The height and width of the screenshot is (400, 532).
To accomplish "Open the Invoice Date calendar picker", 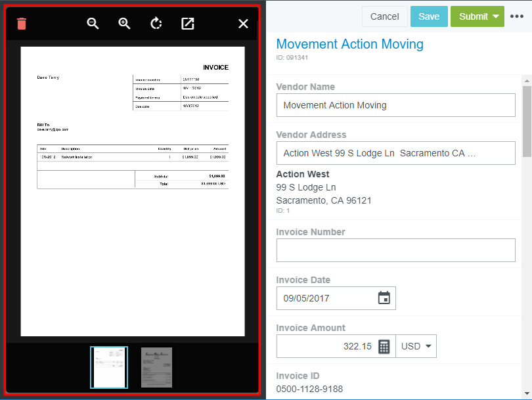I will click(x=384, y=298).
